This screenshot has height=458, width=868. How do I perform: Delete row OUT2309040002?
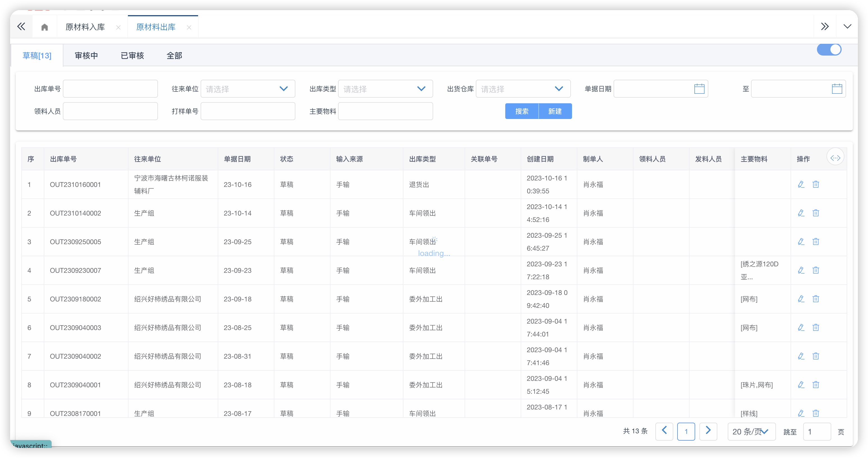(816, 356)
